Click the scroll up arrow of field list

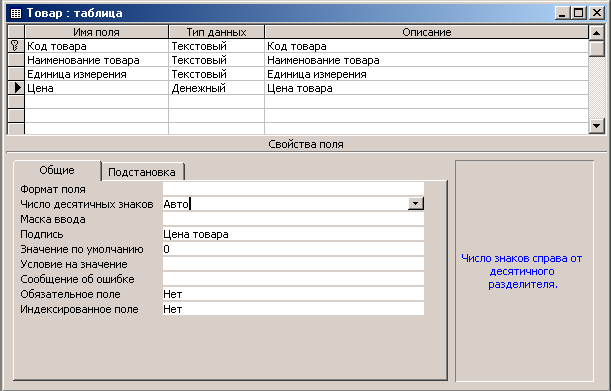click(x=597, y=33)
